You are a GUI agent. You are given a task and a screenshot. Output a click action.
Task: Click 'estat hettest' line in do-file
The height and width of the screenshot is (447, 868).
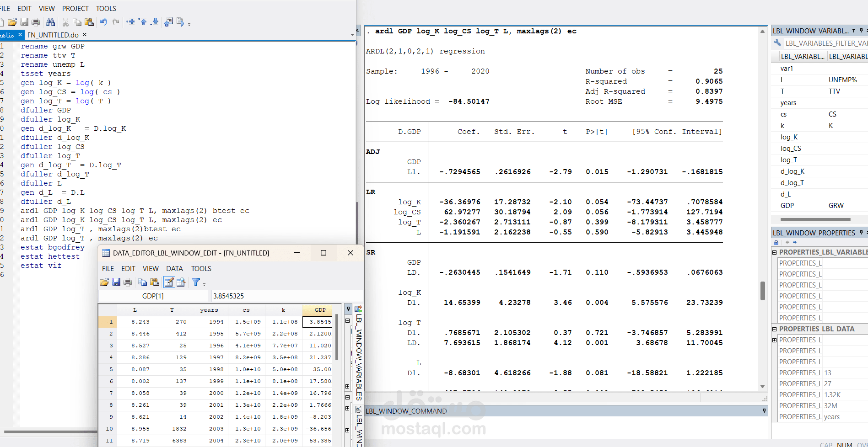tap(50, 256)
